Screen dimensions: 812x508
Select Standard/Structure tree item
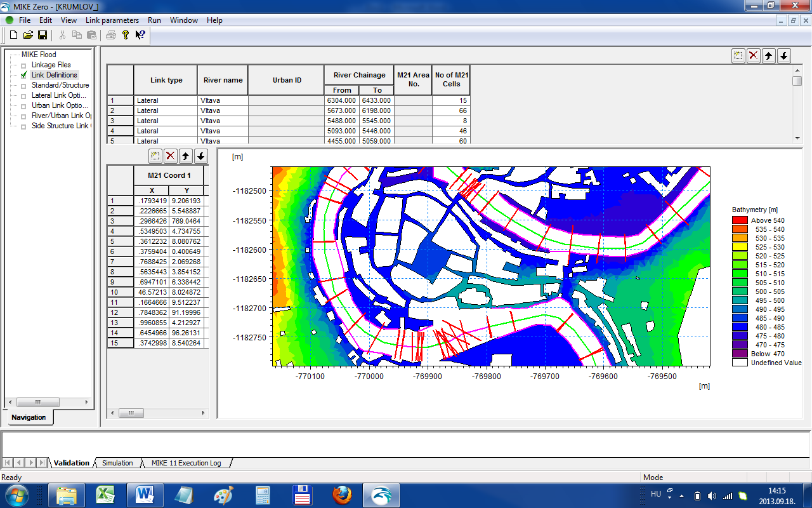point(60,85)
